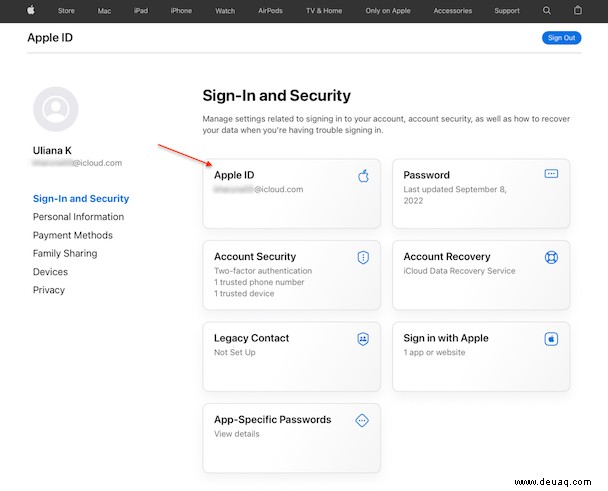The width and height of the screenshot is (608, 491).
Task: Click the shield icon on Account Security card
Action: pos(363,257)
